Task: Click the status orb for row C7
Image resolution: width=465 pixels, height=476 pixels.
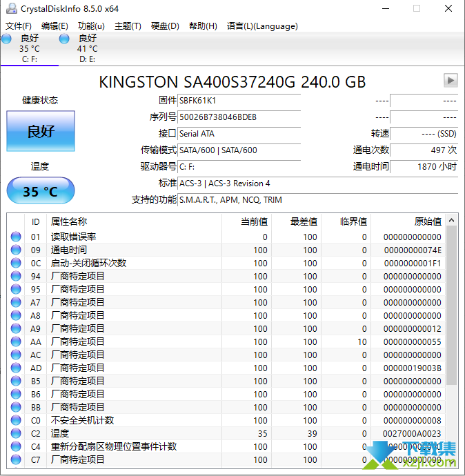Action: [16, 459]
